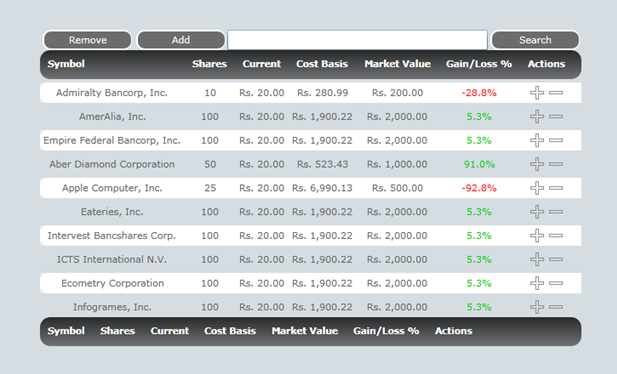Screen dimensions: 617x374
Task: Click Market Value header in top bar
Action: click(397, 64)
